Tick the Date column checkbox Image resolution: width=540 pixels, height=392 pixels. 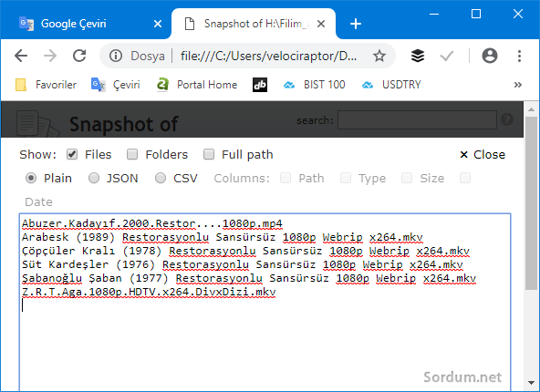465,178
